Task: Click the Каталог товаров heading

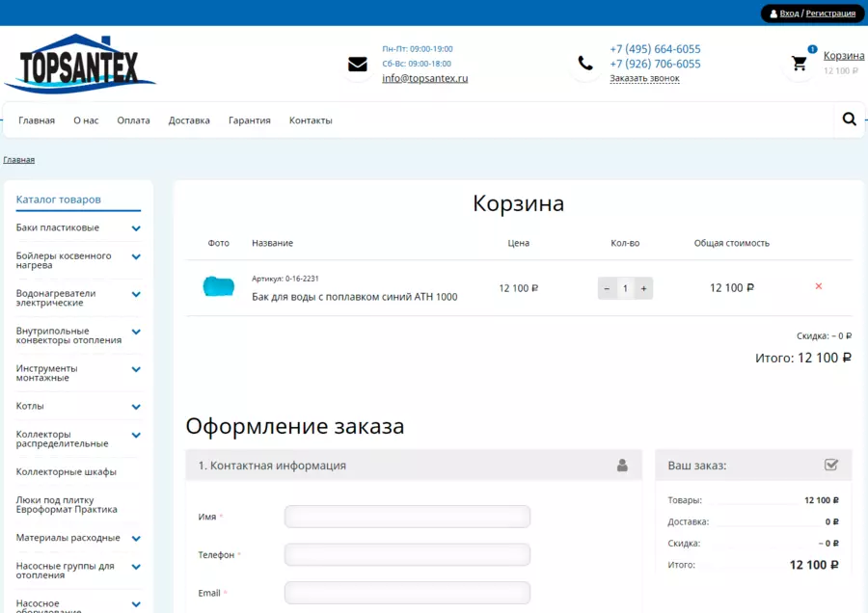Action: 58,200
